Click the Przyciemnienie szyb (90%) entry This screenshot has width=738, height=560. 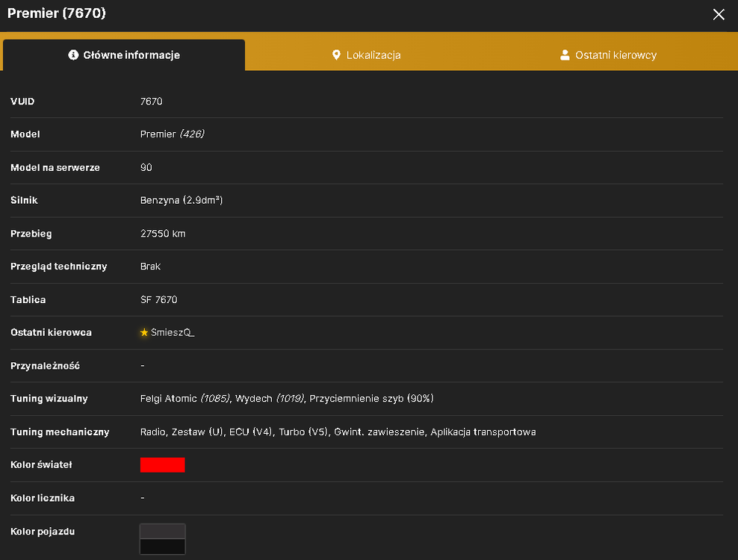click(371, 399)
